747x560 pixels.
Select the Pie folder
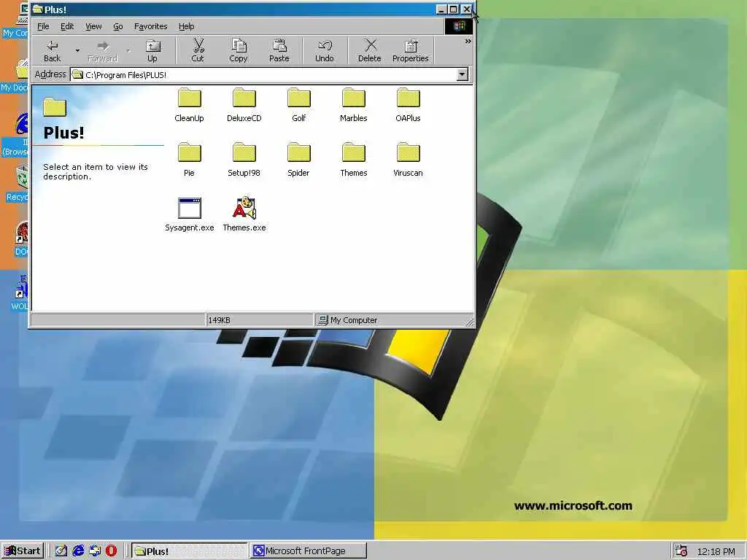(x=189, y=160)
